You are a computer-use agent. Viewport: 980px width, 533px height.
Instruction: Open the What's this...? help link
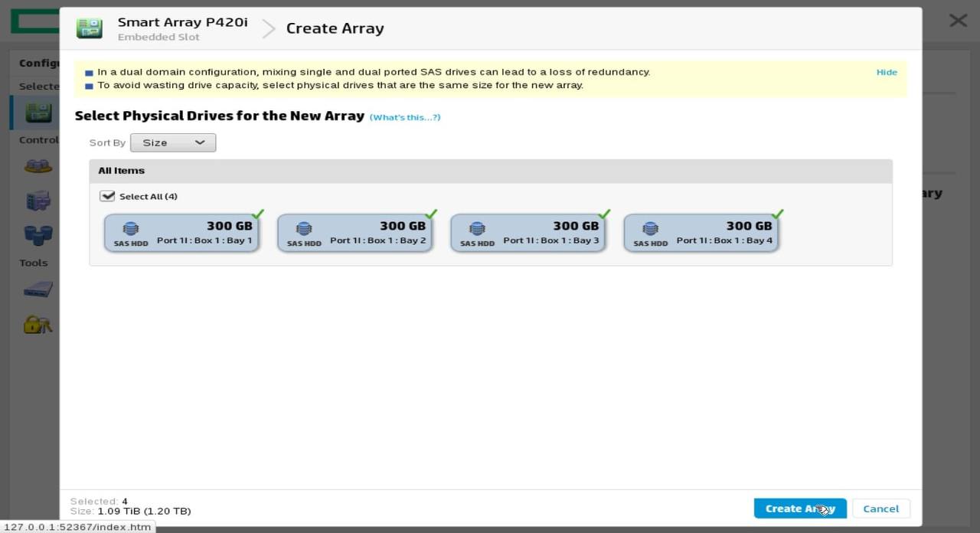coord(405,117)
